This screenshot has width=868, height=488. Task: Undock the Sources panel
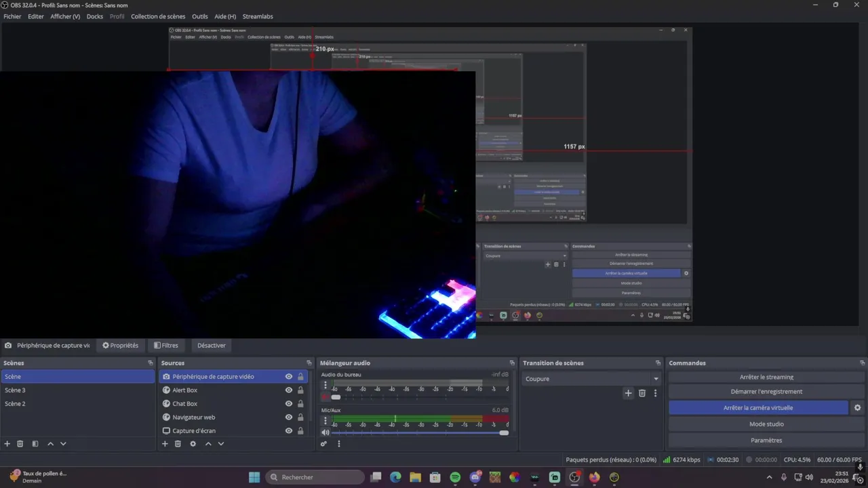click(x=309, y=363)
